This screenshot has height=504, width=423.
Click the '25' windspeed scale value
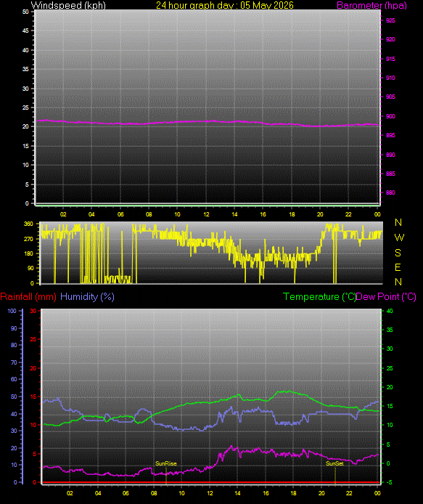25,107
